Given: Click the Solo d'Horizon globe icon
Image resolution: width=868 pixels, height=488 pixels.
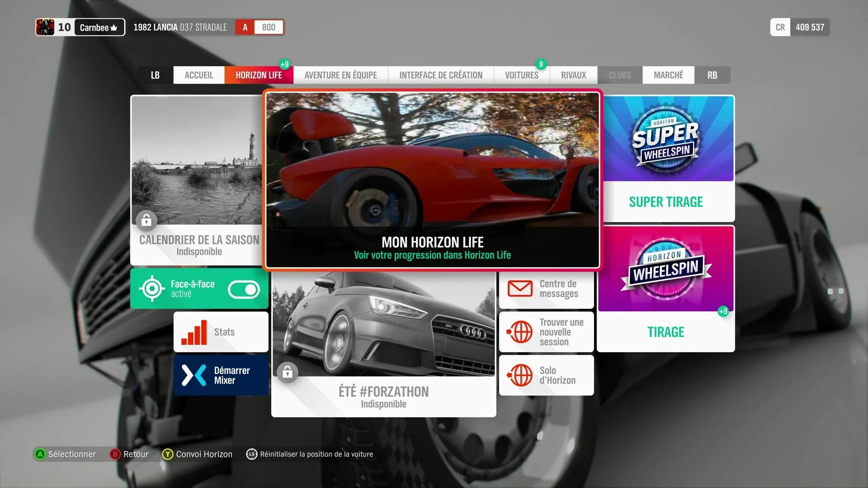Looking at the screenshot, I should pos(520,375).
